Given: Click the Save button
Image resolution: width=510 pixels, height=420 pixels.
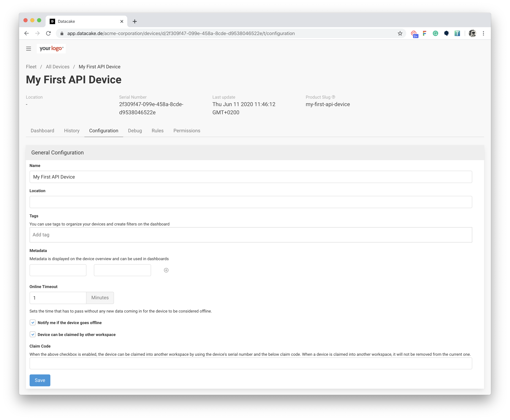Looking at the screenshot, I should [40, 380].
